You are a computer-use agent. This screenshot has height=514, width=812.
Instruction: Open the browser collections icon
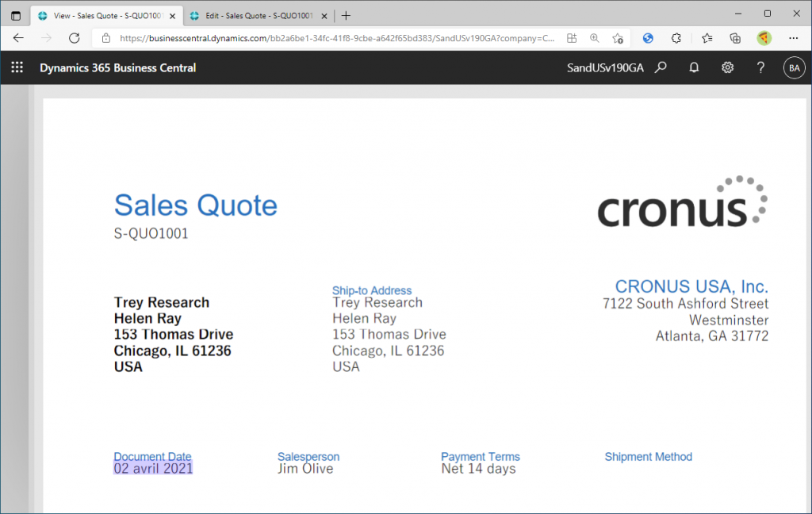[x=735, y=38]
